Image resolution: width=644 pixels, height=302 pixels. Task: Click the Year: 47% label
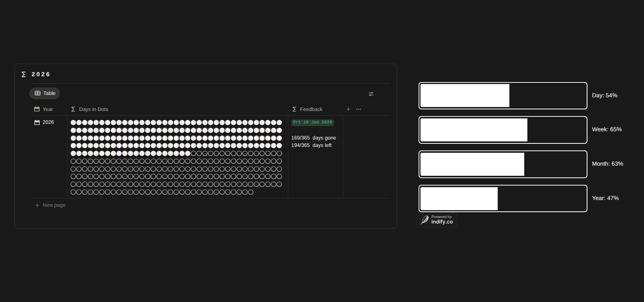pyautogui.click(x=605, y=198)
